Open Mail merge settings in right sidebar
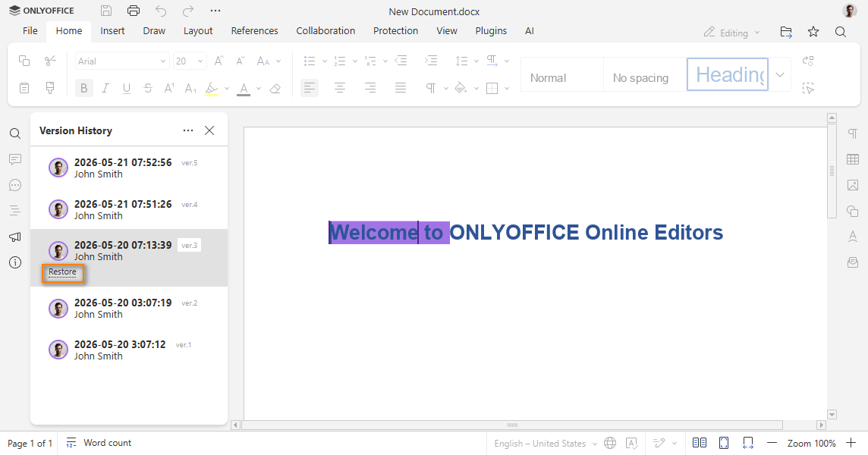The image size is (868, 455). 853,262
